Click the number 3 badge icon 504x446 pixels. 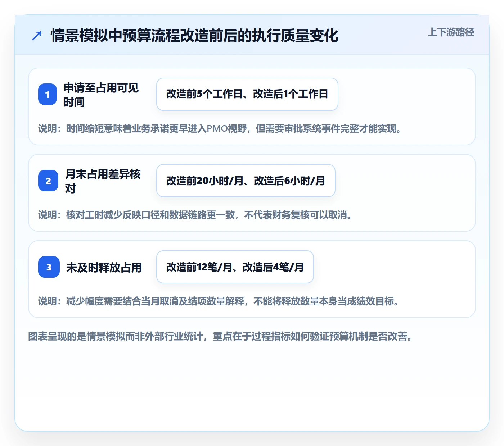(x=49, y=267)
